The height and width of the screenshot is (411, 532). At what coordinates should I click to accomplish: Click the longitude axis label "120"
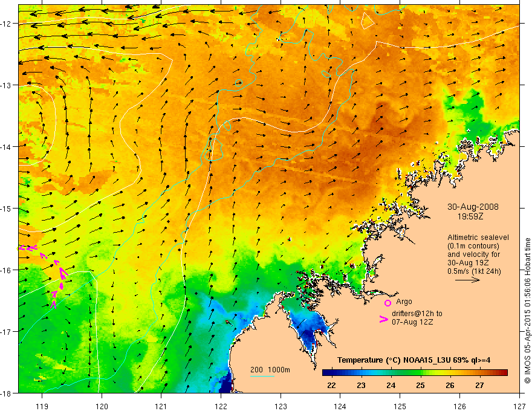tap(102, 406)
